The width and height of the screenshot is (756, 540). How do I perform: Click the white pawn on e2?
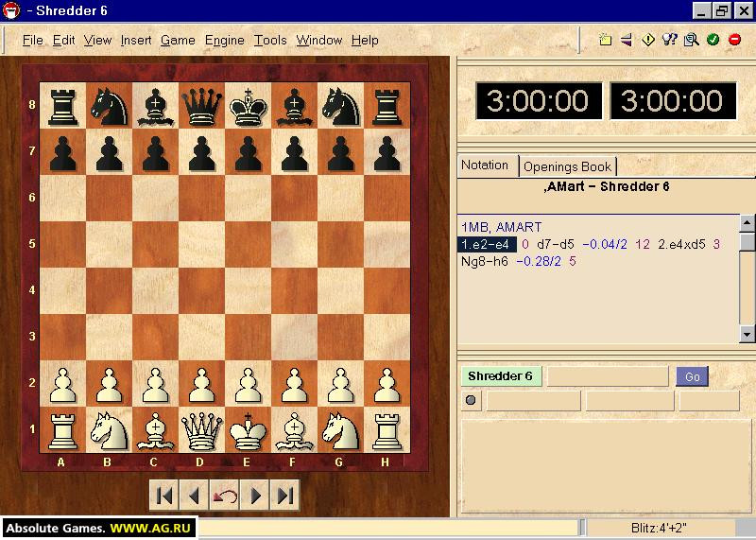click(248, 384)
